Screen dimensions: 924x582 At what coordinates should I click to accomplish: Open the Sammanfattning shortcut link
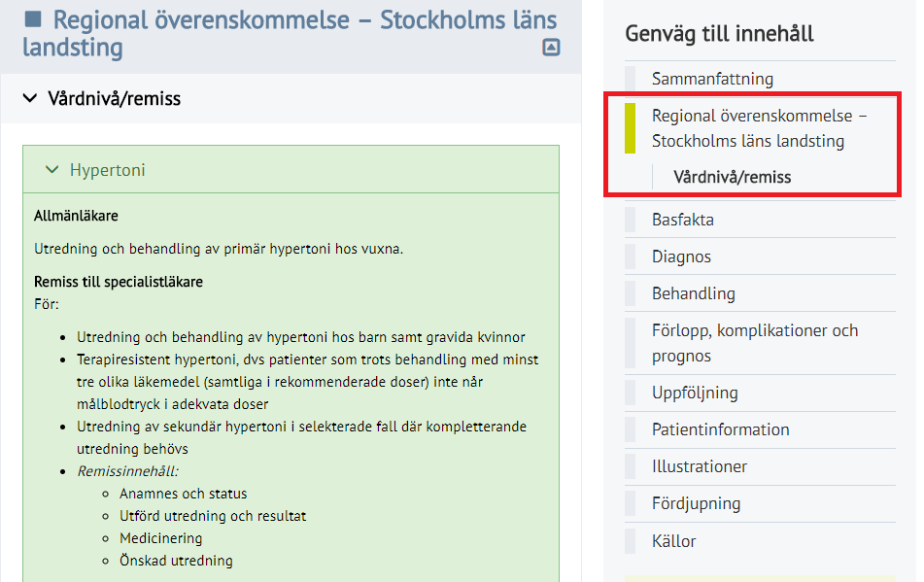[x=712, y=79]
